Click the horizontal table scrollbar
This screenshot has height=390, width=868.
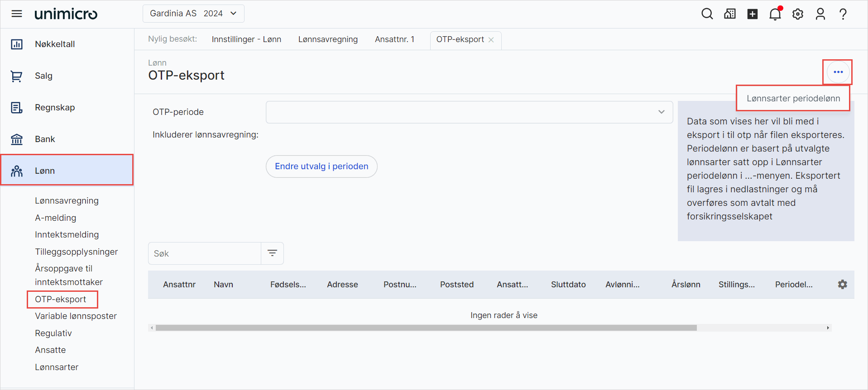click(x=426, y=328)
